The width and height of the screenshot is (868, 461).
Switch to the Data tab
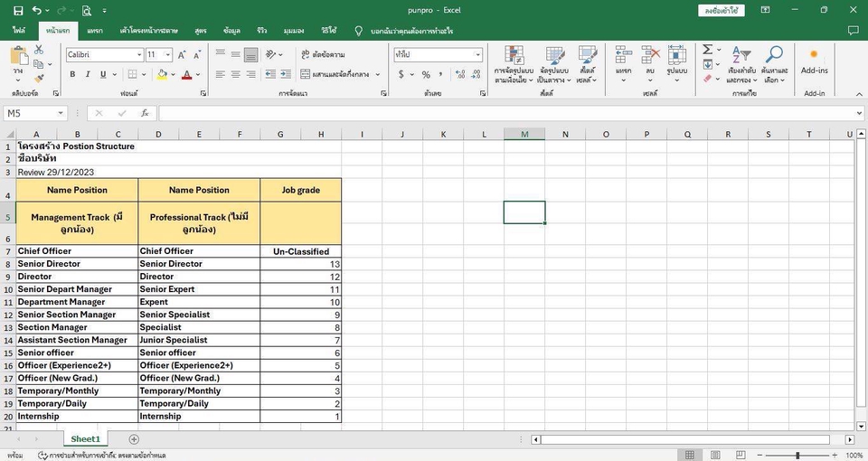(x=231, y=31)
